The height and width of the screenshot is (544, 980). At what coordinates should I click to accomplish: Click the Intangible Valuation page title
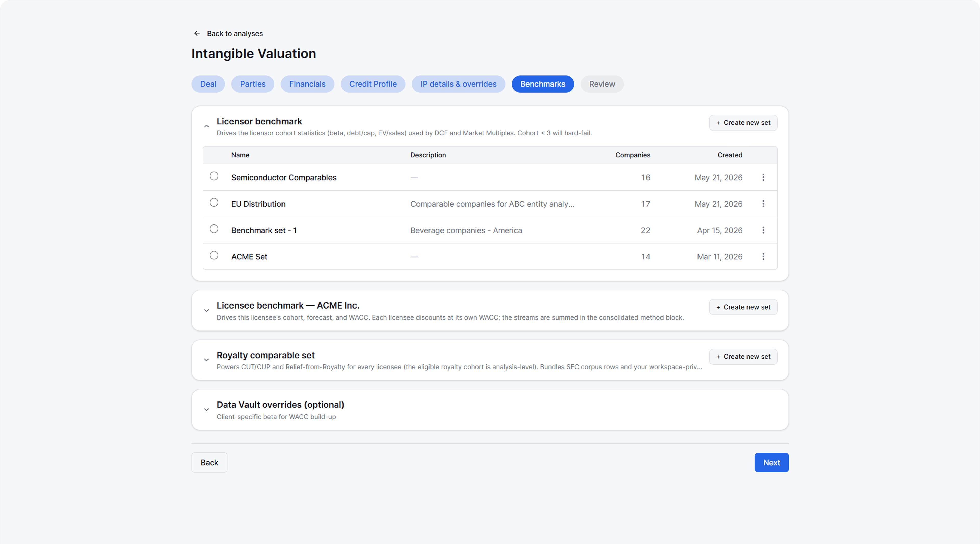(x=254, y=54)
